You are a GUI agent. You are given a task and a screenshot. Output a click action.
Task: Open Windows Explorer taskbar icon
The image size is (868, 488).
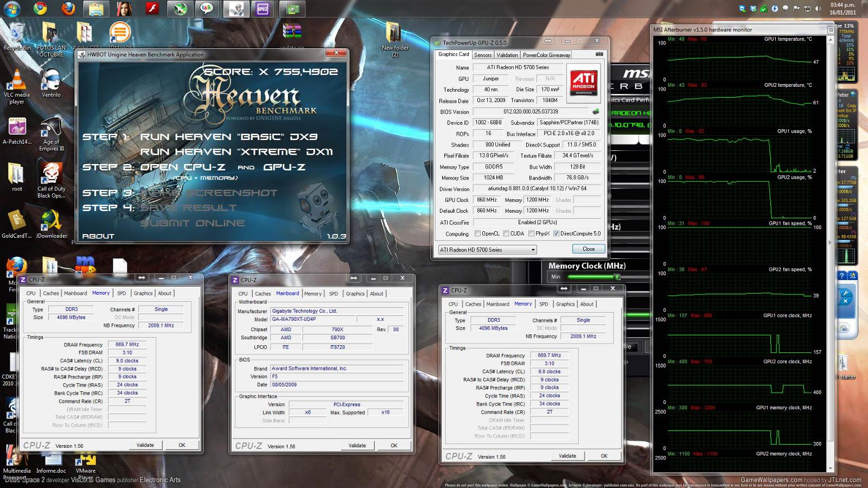(x=96, y=9)
